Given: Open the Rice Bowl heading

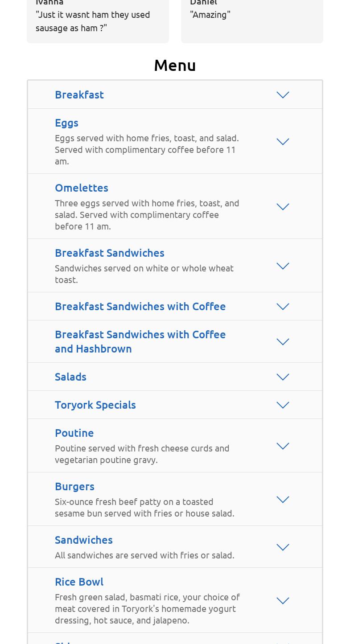Looking at the screenshot, I should tap(79, 582).
